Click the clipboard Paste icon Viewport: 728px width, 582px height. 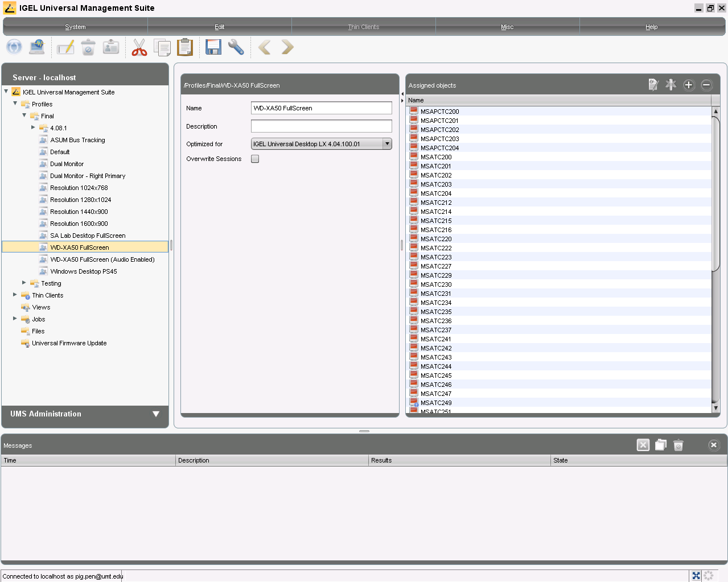(x=185, y=47)
